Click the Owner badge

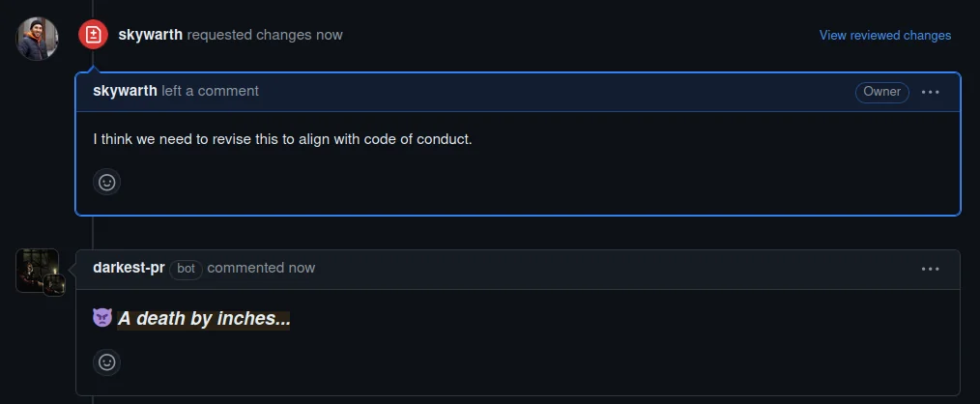881,92
